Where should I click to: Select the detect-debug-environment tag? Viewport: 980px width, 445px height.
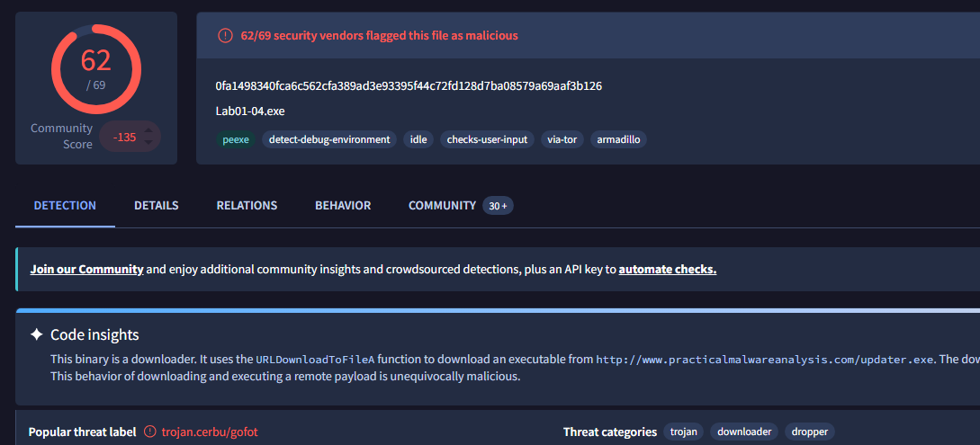329,139
